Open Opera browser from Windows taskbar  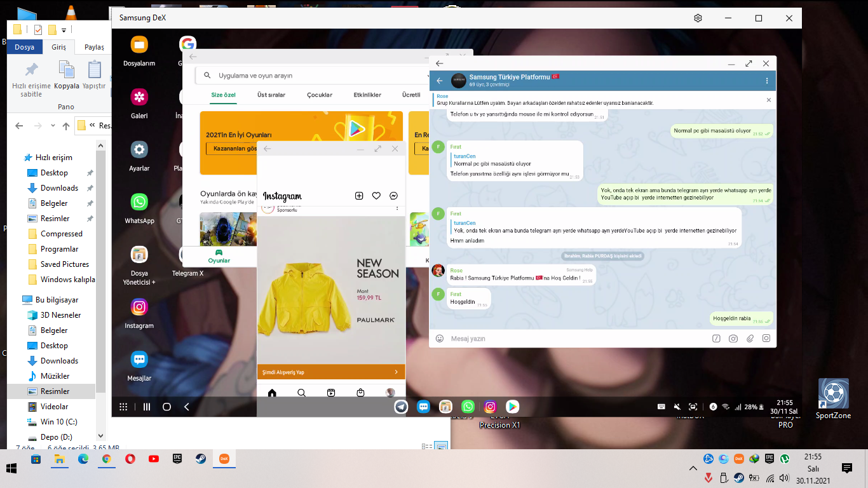pyautogui.click(x=130, y=459)
